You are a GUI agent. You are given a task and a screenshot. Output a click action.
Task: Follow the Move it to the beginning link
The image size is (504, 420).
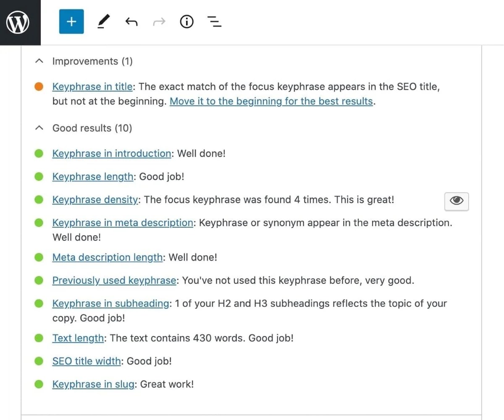271,101
